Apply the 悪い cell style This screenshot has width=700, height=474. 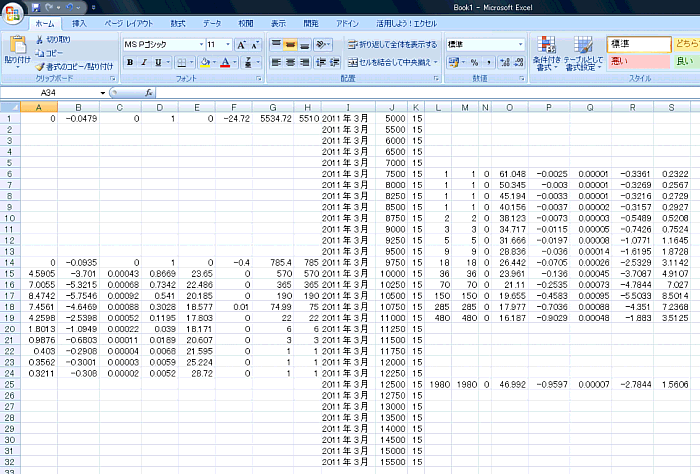click(x=639, y=62)
